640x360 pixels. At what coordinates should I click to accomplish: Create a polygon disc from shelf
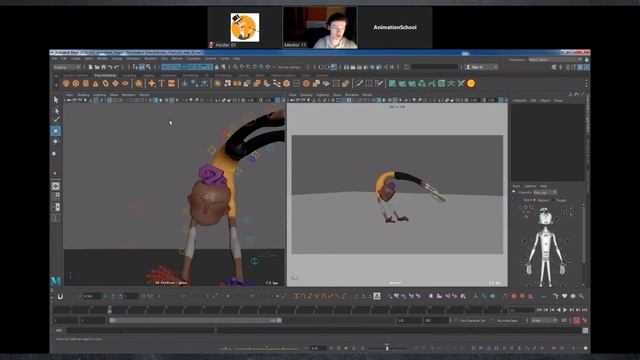click(x=125, y=83)
